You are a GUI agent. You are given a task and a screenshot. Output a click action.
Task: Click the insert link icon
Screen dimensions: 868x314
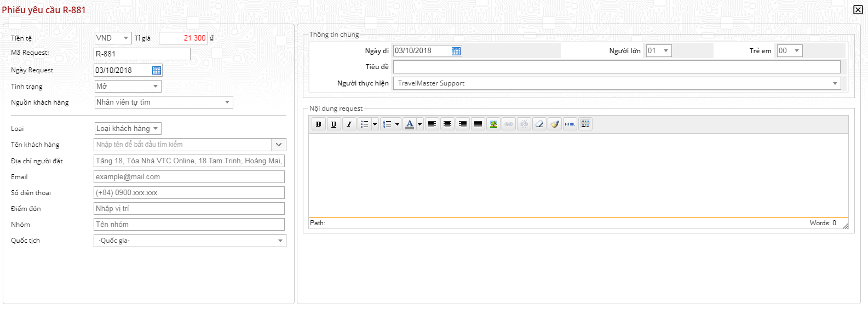pos(509,124)
